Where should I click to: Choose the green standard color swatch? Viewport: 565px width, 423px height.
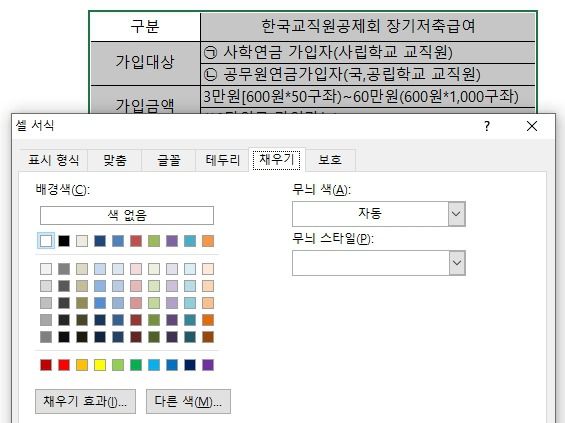tap(136, 365)
